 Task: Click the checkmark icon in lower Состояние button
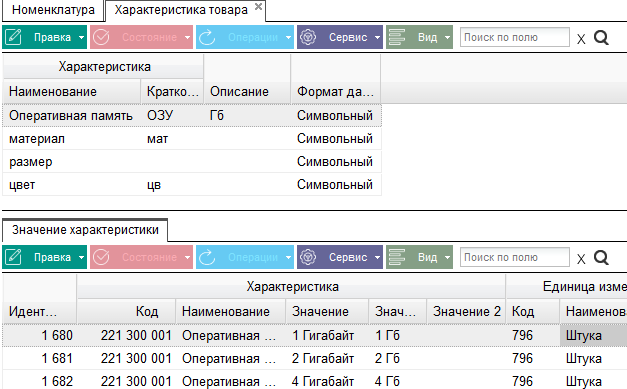tap(101, 257)
